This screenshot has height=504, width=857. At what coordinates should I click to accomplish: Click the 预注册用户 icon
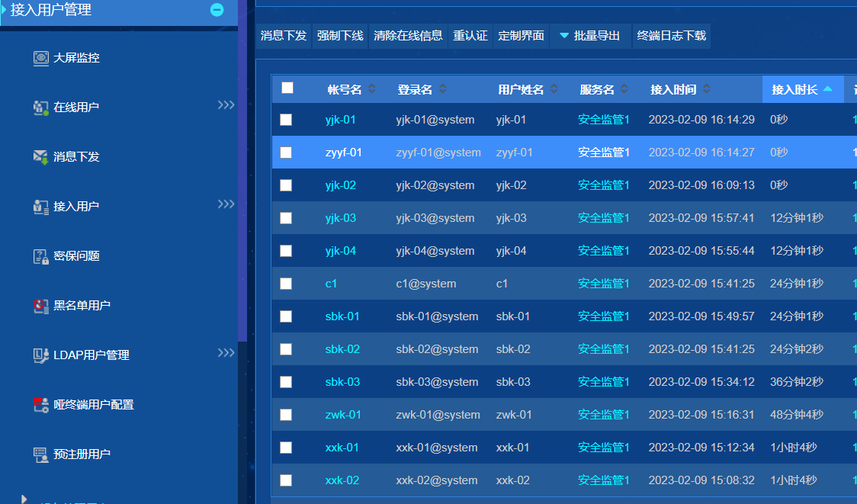tap(40, 454)
